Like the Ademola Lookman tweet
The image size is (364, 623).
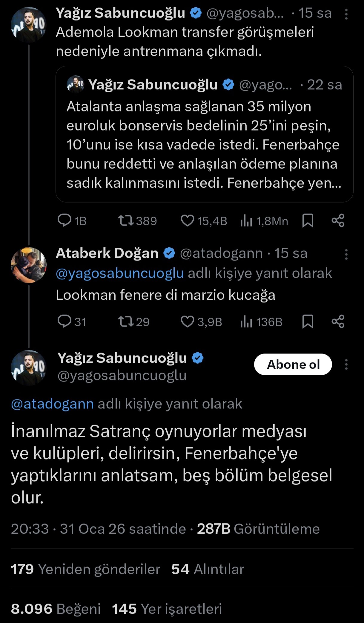(x=188, y=221)
